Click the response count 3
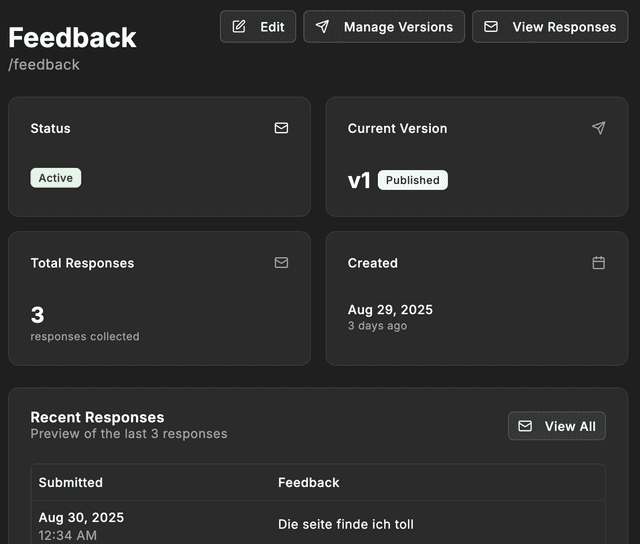The image size is (640, 544). [x=38, y=315]
